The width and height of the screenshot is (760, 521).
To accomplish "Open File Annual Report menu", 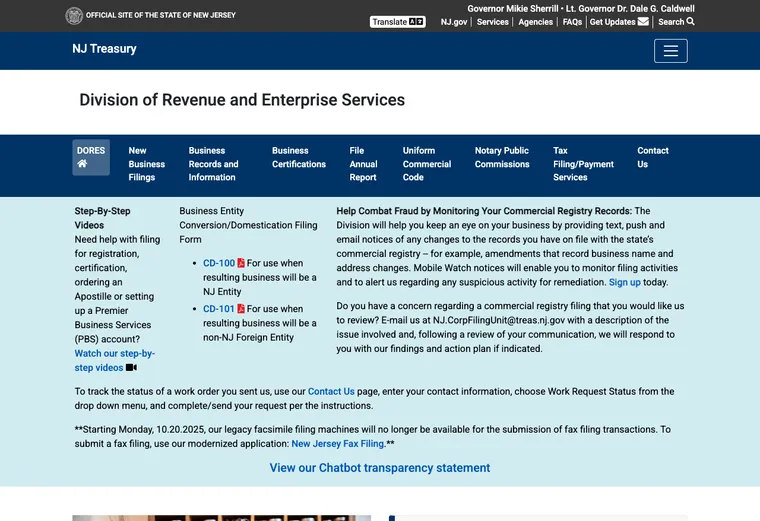I will [363, 164].
